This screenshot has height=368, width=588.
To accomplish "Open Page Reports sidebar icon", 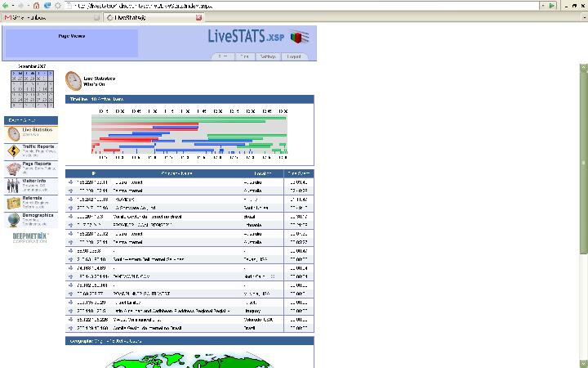I will (x=14, y=169).
